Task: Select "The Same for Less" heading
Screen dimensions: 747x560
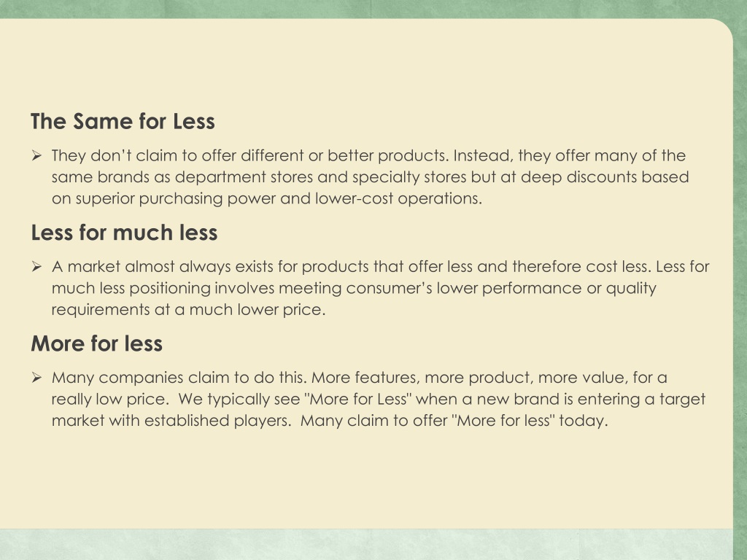Action: pyautogui.click(x=123, y=122)
